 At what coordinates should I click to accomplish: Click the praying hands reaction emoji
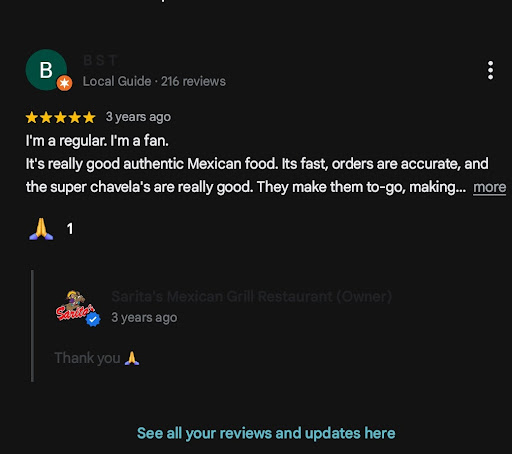coord(41,229)
